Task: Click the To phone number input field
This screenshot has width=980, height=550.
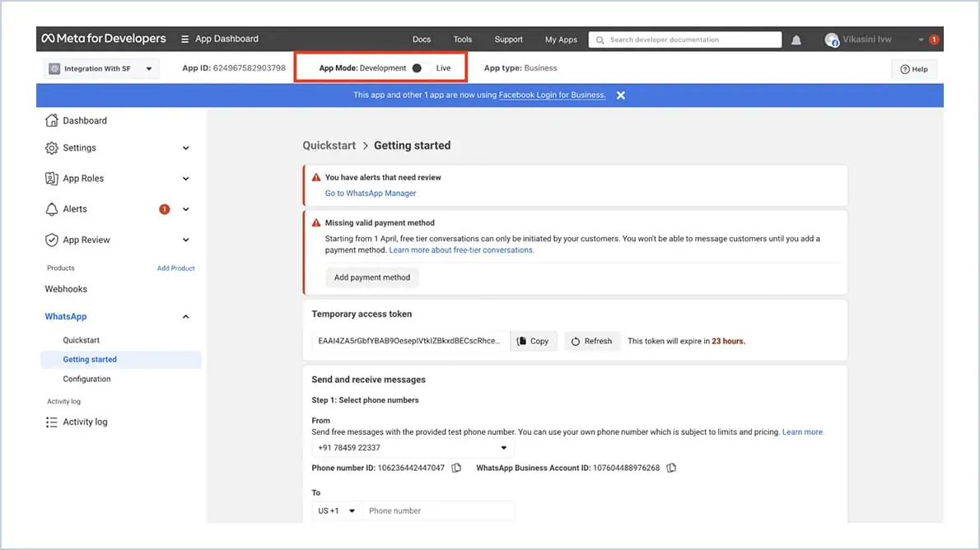Action: click(437, 510)
